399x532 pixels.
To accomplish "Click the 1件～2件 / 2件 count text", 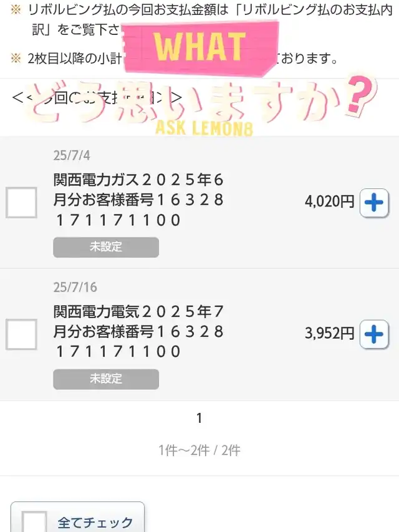I will [199, 450].
